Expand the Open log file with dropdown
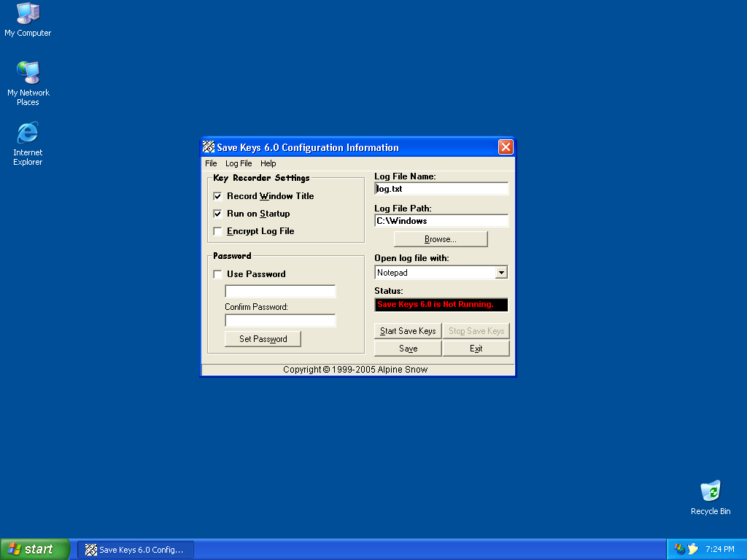This screenshot has width=747, height=560. [x=501, y=273]
